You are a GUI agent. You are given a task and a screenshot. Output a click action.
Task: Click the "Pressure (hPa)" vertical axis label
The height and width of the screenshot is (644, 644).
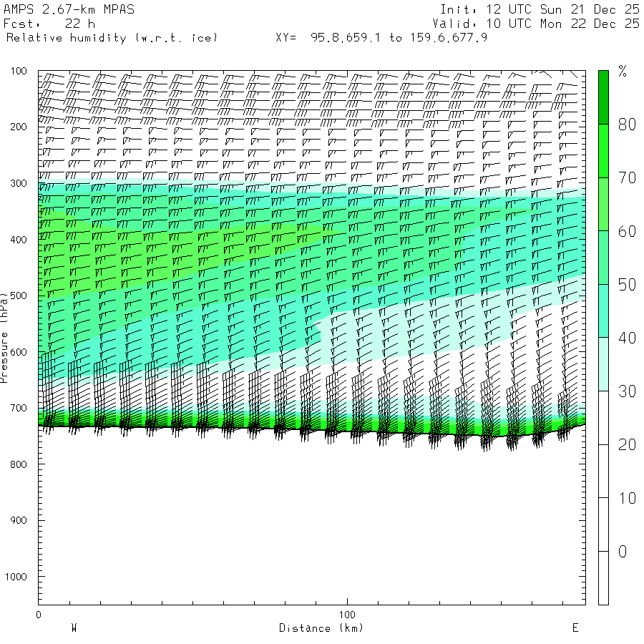tap(4, 337)
